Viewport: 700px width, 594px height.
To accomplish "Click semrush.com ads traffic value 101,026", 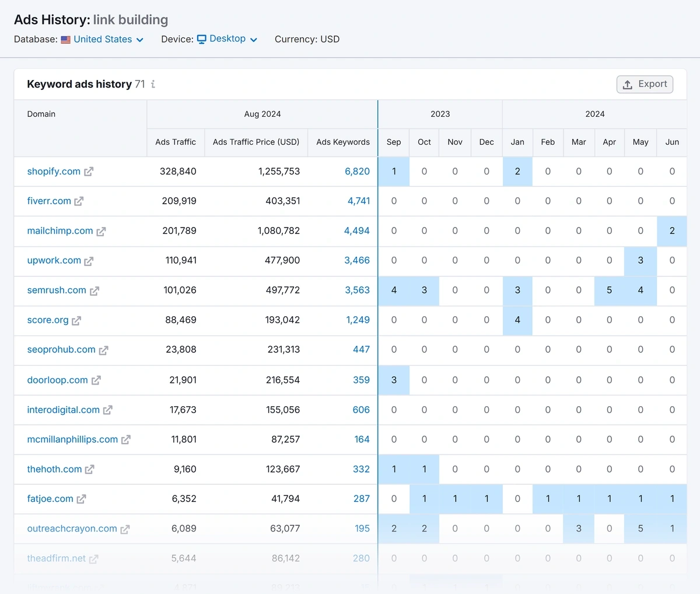I will pos(180,290).
